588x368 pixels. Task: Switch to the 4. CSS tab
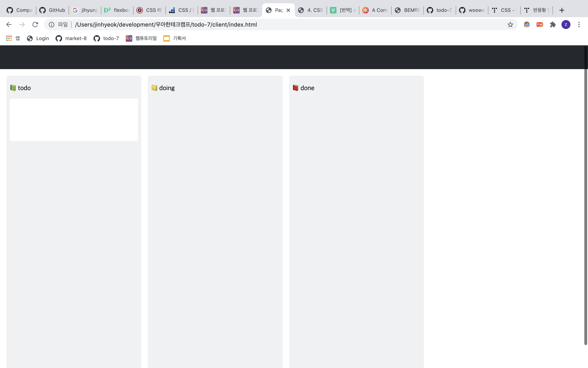(311, 10)
